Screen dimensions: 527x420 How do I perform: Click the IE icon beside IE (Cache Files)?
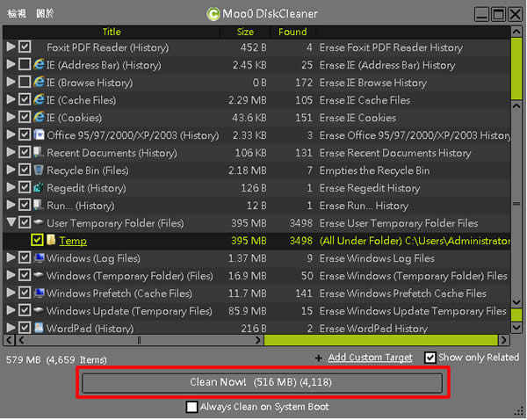(39, 99)
